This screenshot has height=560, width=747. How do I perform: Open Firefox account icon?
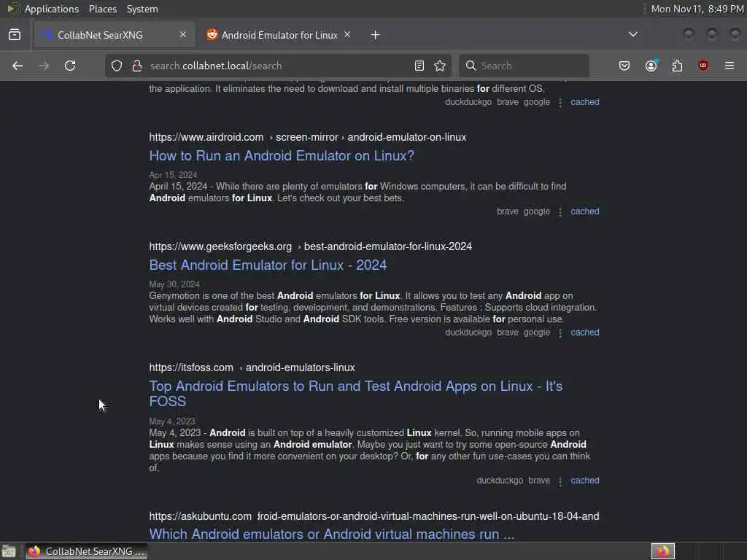[x=651, y=66]
